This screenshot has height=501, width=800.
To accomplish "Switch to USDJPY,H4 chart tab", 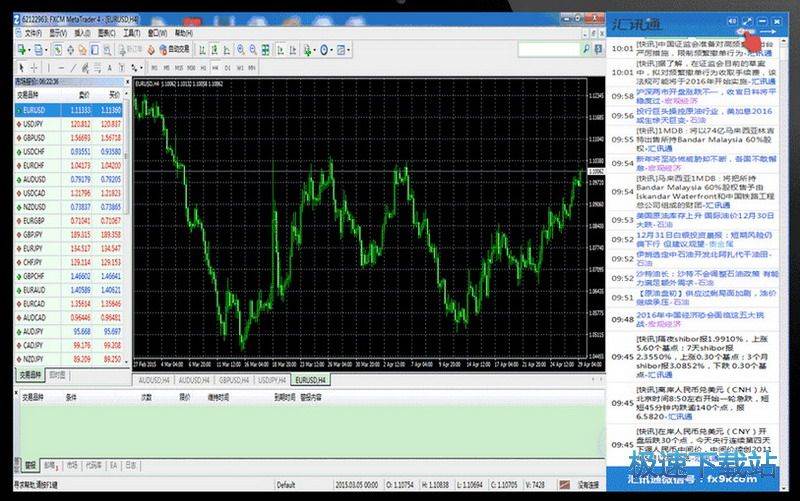I will point(272,380).
